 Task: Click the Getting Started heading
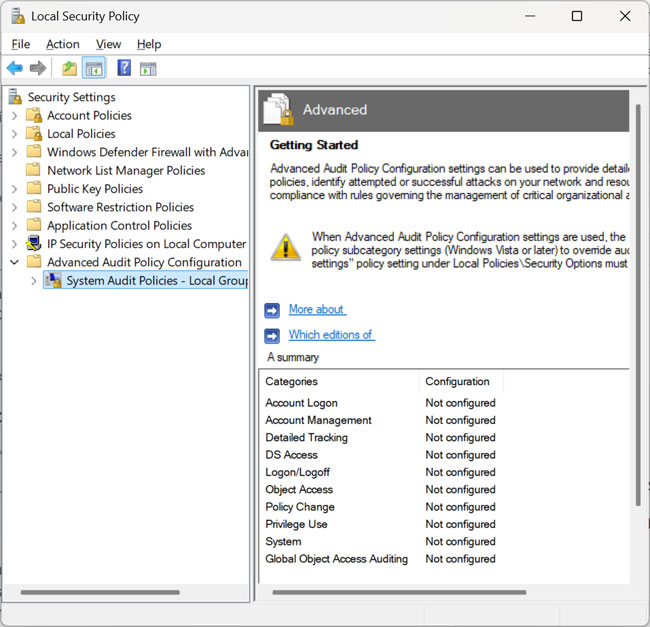[314, 145]
